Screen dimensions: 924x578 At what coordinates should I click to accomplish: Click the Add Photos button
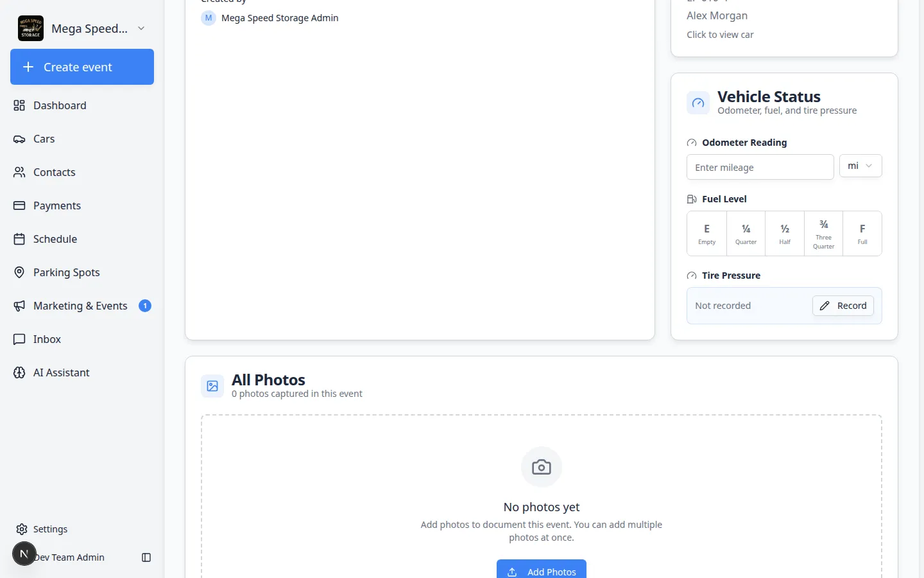(542, 569)
